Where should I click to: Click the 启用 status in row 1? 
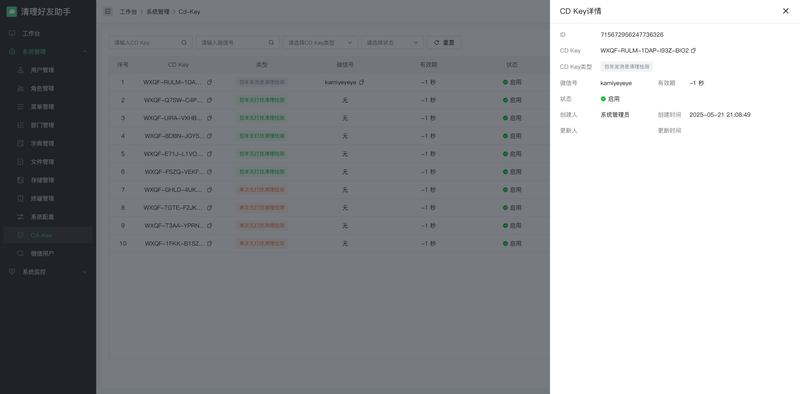(x=512, y=82)
